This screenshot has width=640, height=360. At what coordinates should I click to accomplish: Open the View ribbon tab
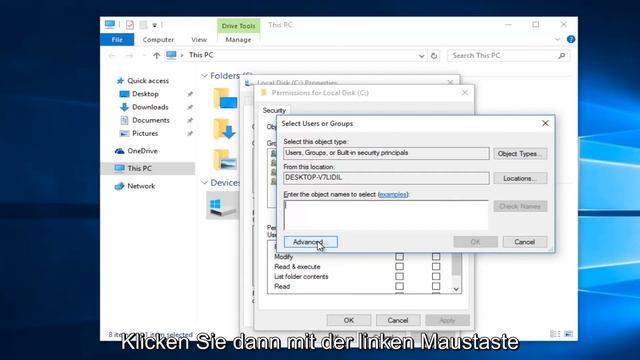(x=199, y=40)
